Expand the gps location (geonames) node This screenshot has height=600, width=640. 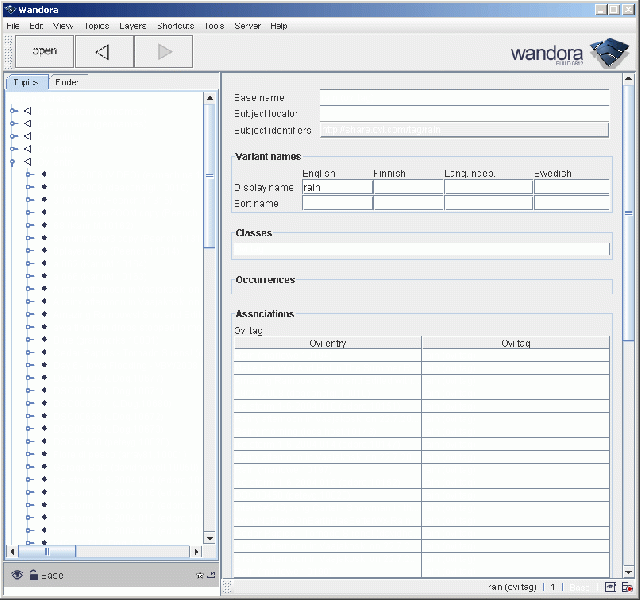13,111
